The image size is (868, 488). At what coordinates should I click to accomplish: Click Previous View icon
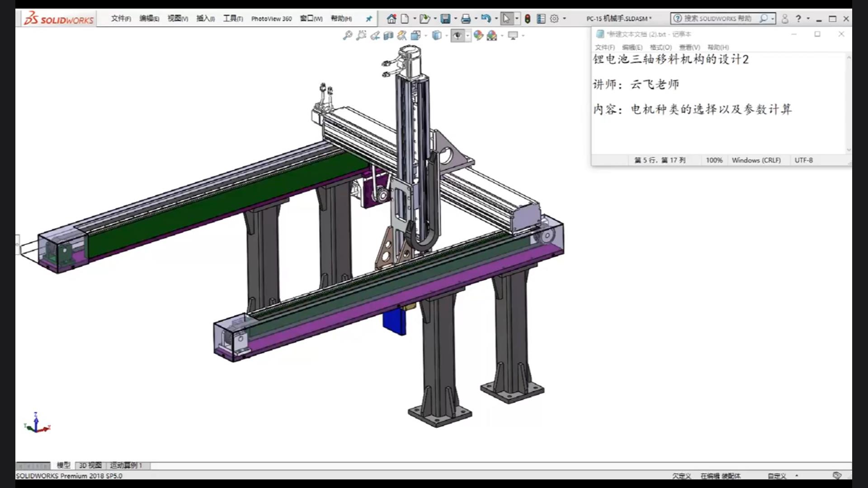click(x=375, y=35)
